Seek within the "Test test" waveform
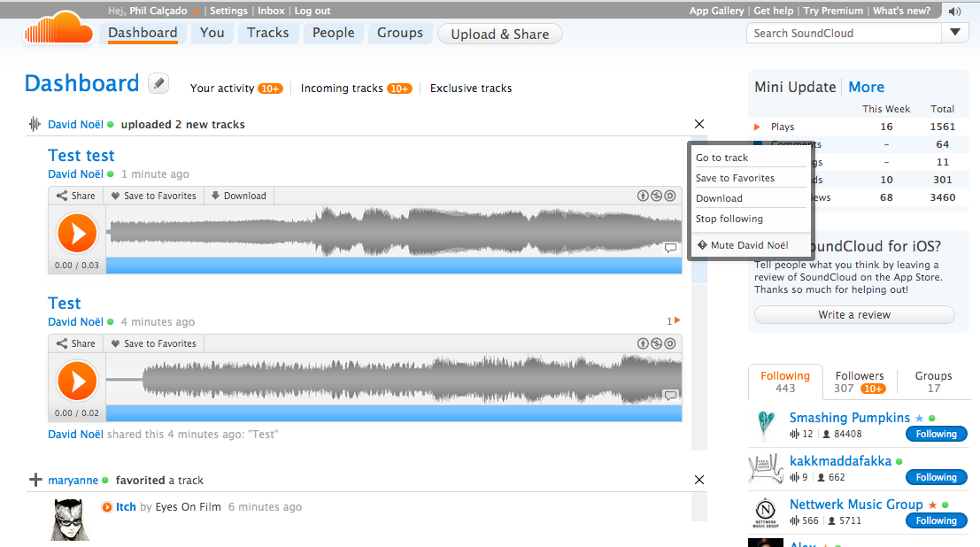Screen dimensions: 980x547 394,232
